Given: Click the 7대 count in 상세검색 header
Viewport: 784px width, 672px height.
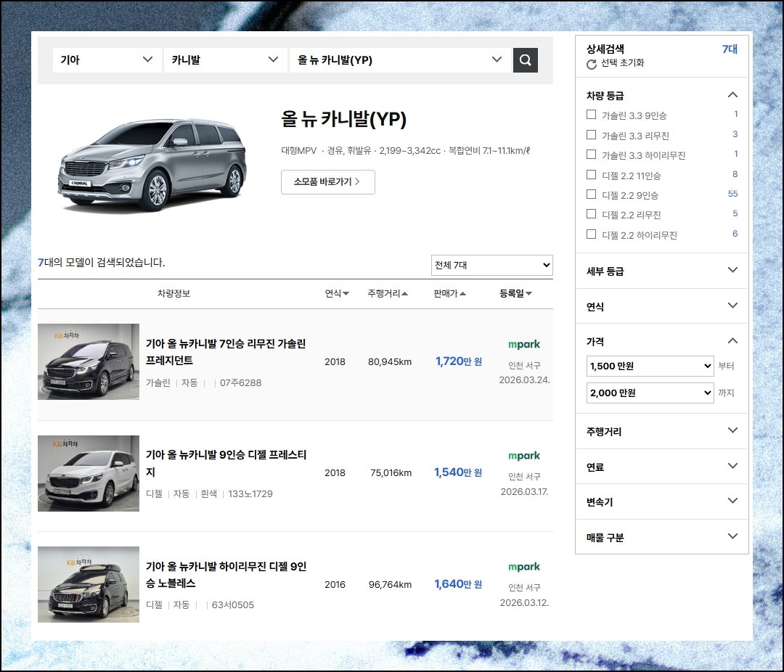Looking at the screenshot, I should coord(730,49).
